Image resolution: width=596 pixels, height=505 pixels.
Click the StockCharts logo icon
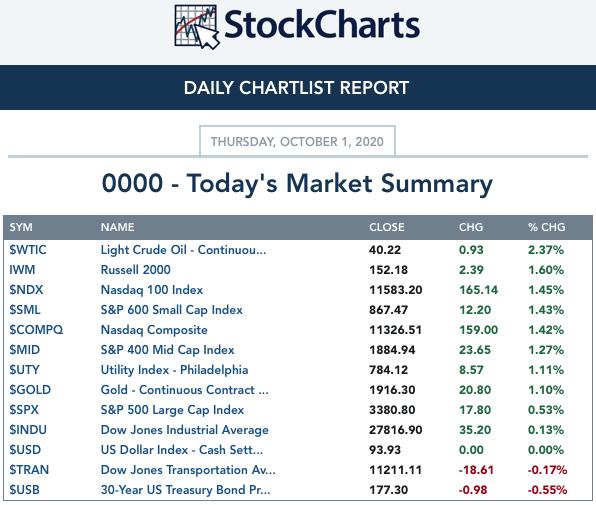197,27
